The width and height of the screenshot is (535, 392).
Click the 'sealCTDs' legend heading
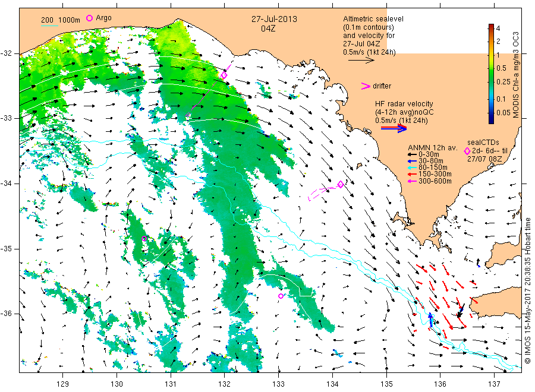[x=483, y=143]
